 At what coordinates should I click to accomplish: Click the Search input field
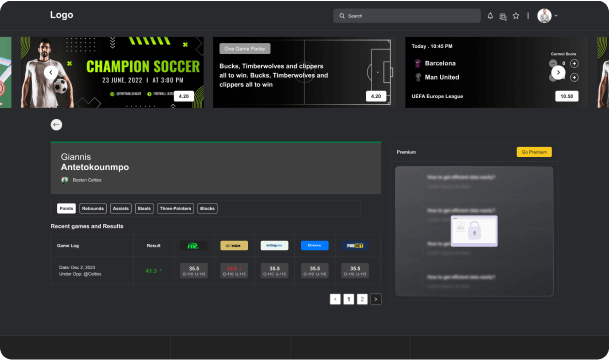tap(407, 16)
